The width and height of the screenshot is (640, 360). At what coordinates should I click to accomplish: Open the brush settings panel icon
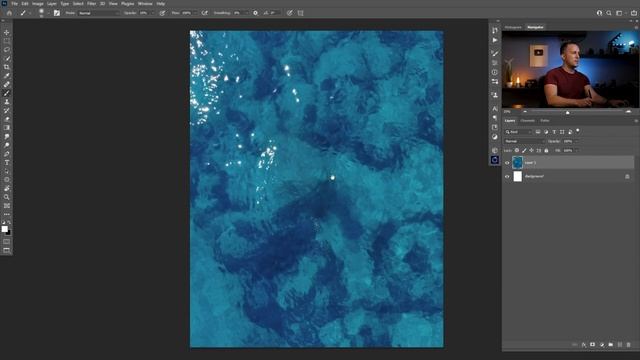point(57,13)
